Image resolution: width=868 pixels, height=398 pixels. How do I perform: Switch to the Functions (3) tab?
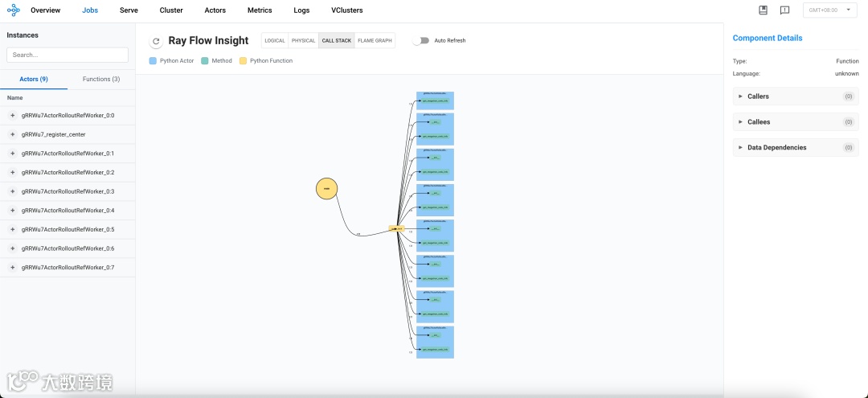[x=101, y=79]
